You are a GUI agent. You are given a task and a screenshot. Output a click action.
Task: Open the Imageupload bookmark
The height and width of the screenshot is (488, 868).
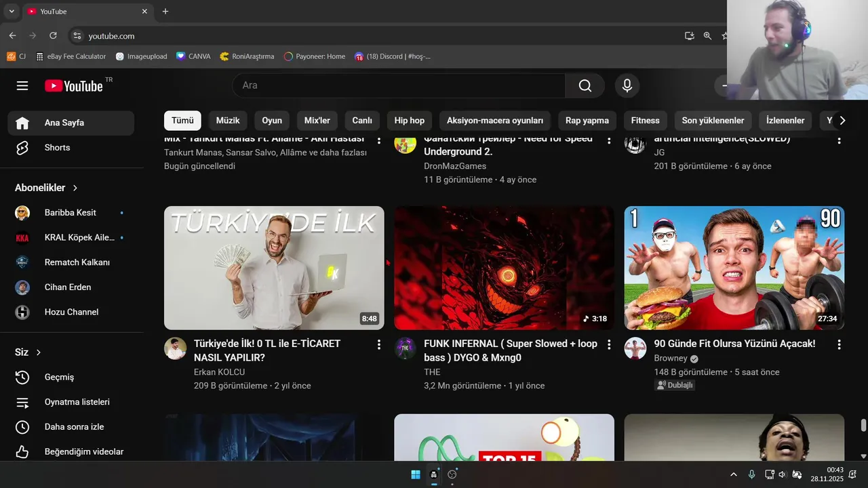coord(142,56)
